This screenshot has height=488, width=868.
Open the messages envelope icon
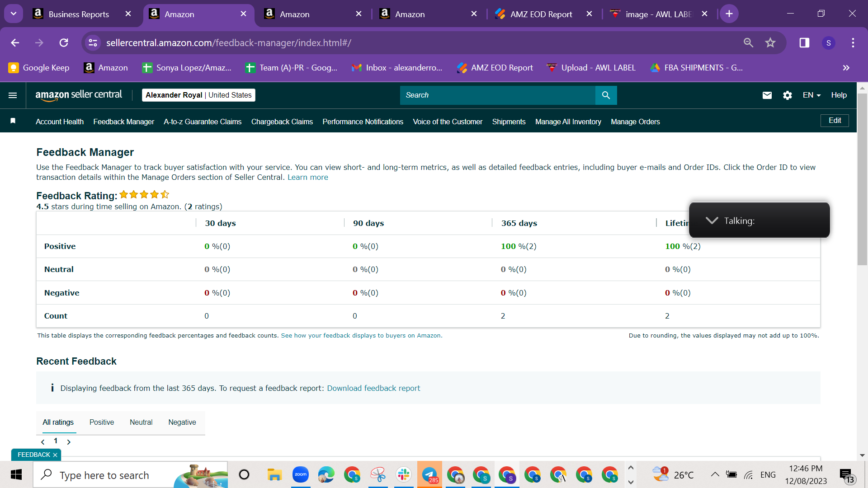tap(767, 95)
